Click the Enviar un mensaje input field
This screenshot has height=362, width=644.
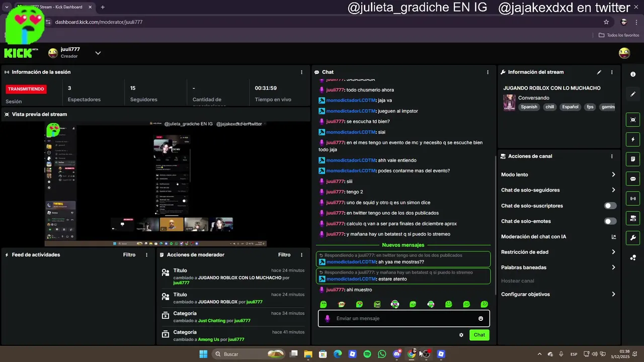click(x=404, y=319)
